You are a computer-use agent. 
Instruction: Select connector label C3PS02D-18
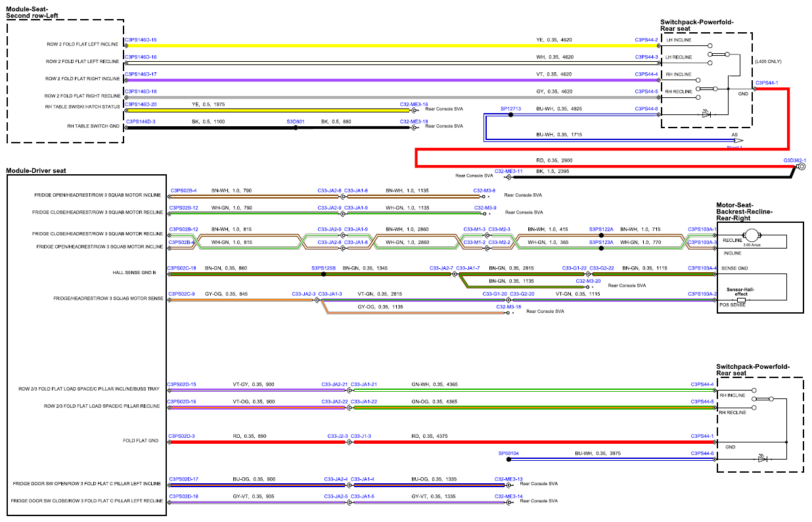pyautogui.click(x=184, y=496)
